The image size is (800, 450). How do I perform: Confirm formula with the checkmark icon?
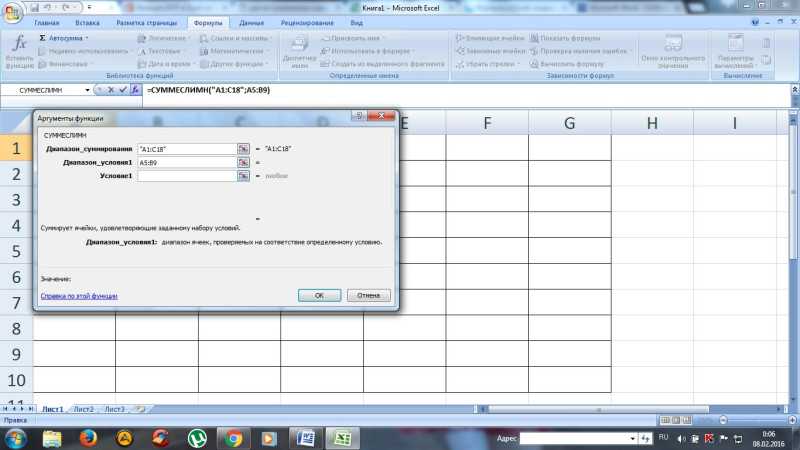[x=123, y=90]
